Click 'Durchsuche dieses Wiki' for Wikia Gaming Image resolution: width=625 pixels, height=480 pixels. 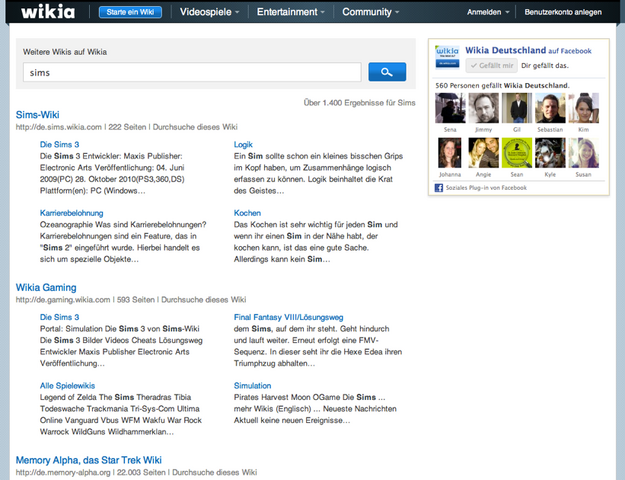(204, 300)
